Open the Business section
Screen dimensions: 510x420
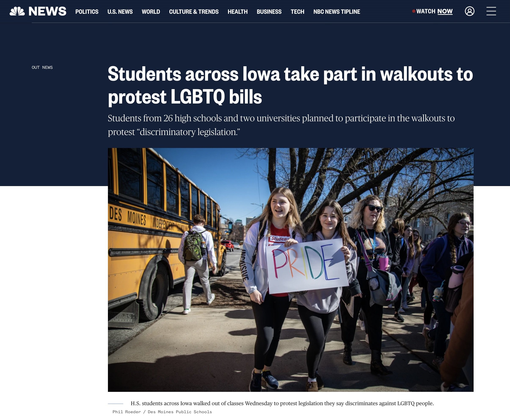269,12
